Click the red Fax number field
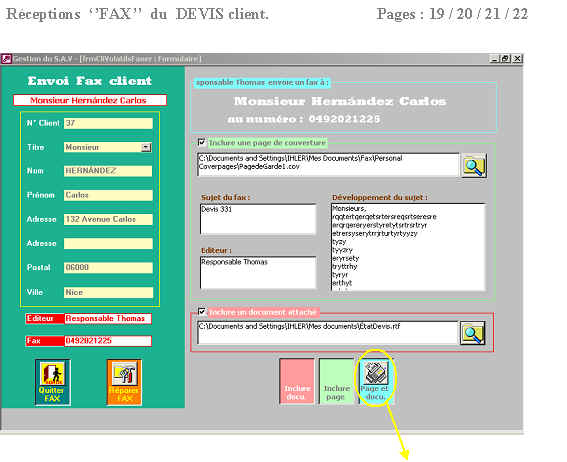The height and width of the screenshot is (462, 567). click(x=108, y=341)
